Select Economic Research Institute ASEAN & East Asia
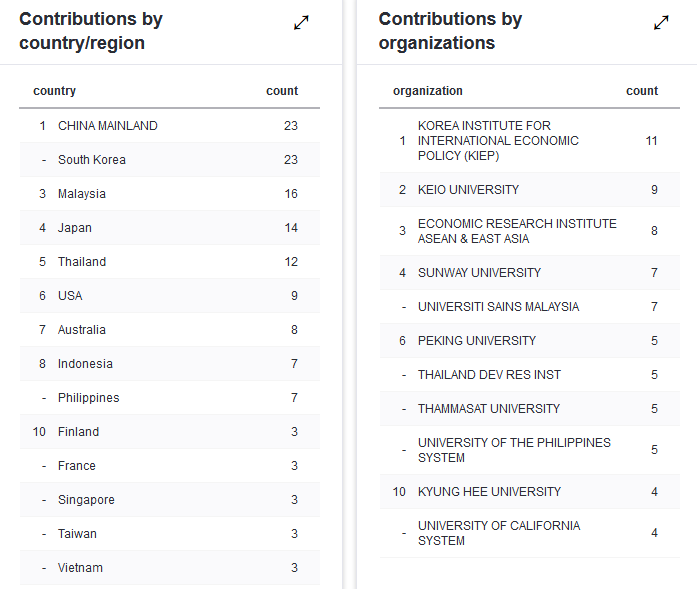 click(x=530, y=231)
